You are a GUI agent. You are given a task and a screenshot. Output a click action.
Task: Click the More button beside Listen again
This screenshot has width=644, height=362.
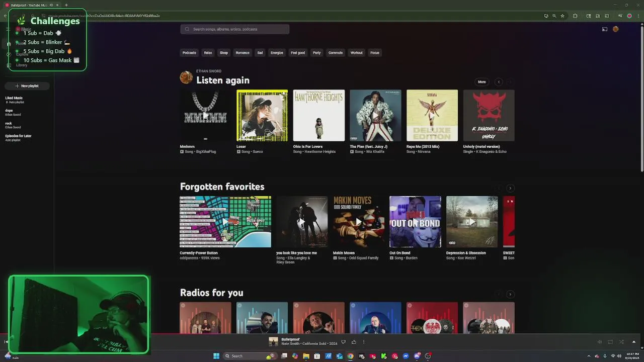click(x=482, y=82)
